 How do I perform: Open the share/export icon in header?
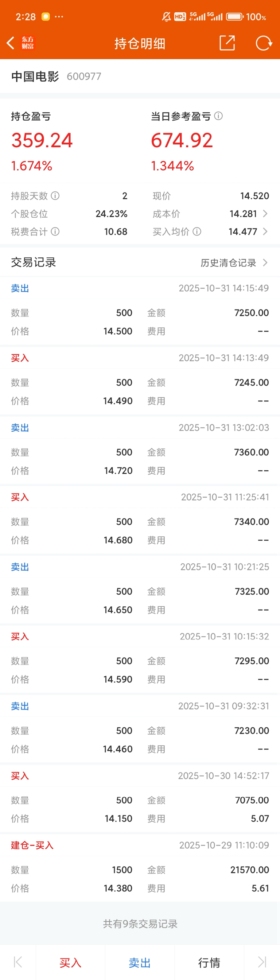click(x=227, y=43)
